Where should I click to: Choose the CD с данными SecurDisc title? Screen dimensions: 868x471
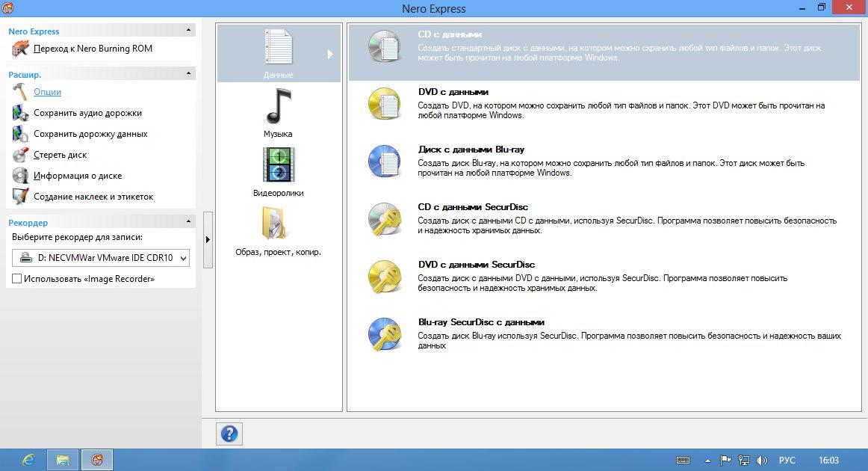coord(474,207)
